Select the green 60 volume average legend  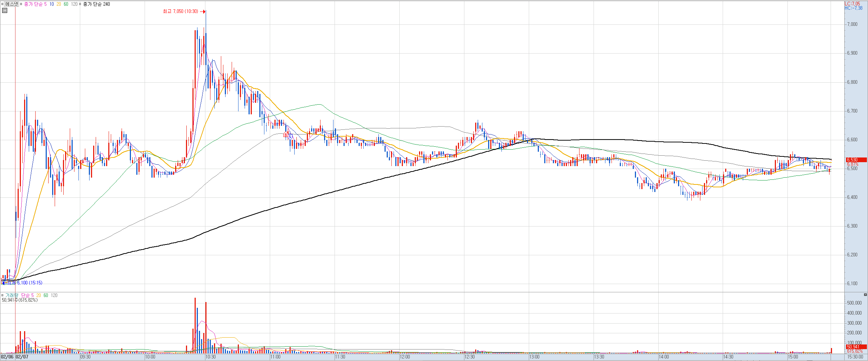click(x=46, y=295)
